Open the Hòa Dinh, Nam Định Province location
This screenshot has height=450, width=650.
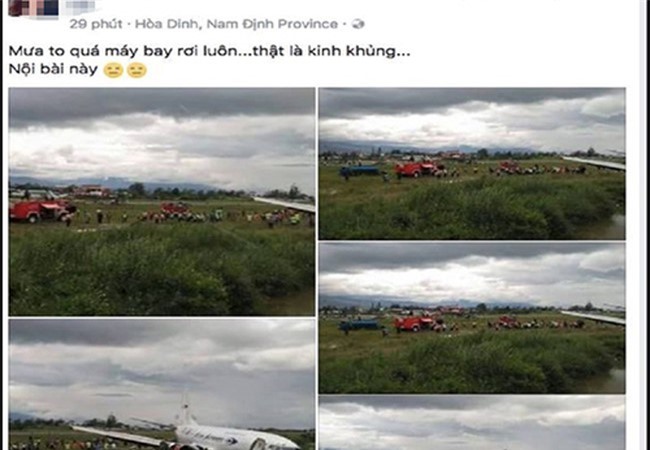pos(236,24)
